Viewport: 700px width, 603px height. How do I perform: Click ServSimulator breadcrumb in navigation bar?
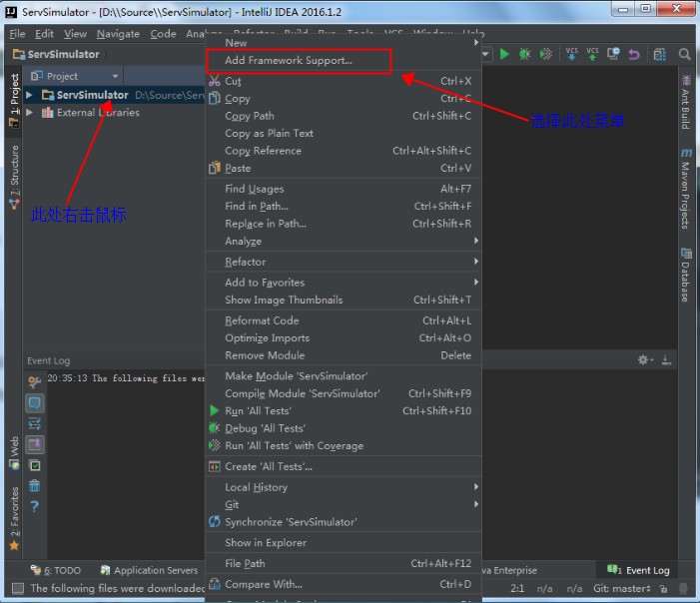pyautogui.click(x=56, y=55)
